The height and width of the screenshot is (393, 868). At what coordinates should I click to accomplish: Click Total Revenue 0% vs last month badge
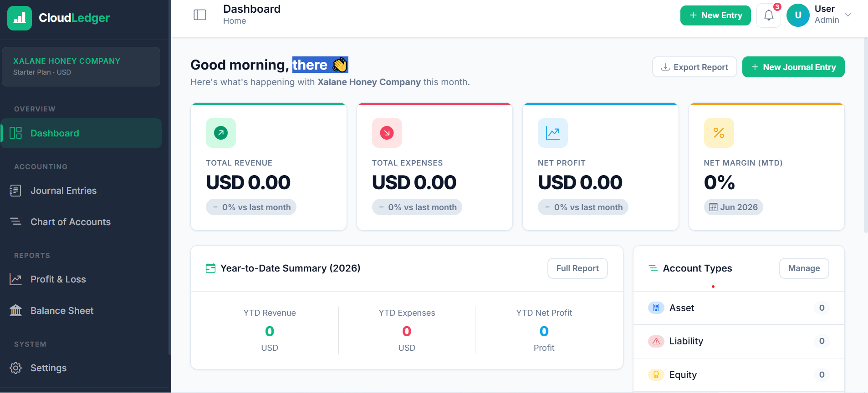(251, 207)
